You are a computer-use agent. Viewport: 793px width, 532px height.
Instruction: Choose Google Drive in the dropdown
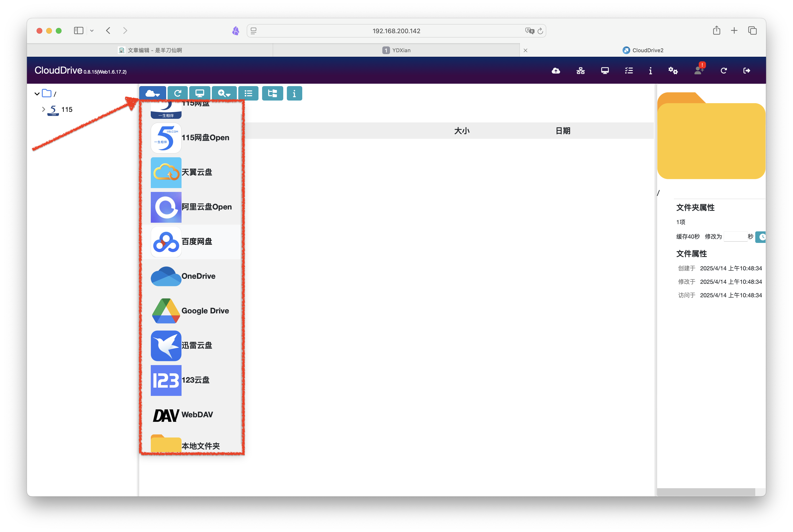(191, 311)
